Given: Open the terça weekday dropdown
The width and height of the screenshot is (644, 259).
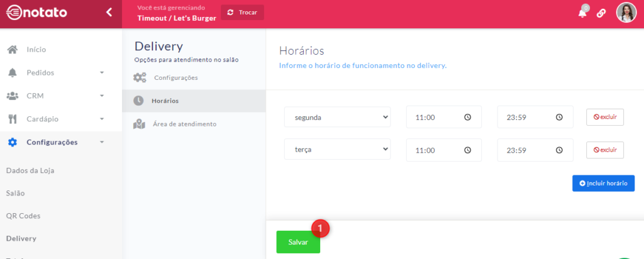Looking at the screenshot, I should click(337, 150).
